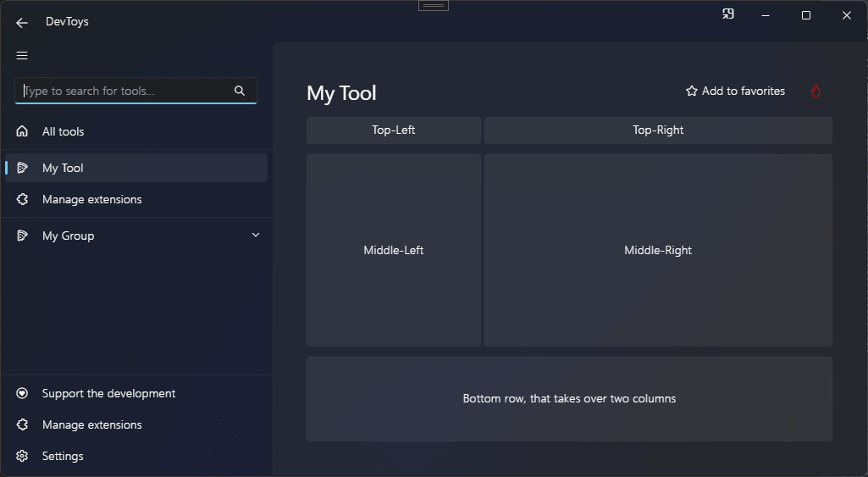Click the My Tool page heading
The width and height of the screenshot is (868, 477).
[x=341, y=93]
